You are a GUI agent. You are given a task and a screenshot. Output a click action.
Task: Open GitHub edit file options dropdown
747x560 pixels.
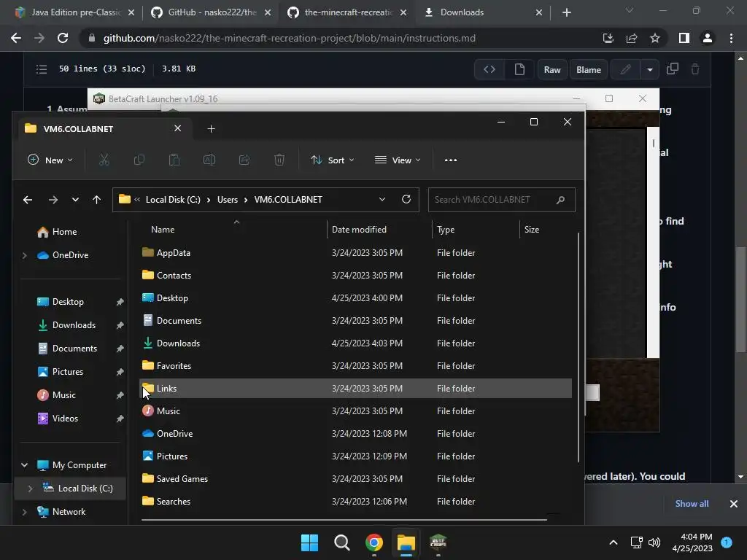pyautogui.click(x=650, y=69)
